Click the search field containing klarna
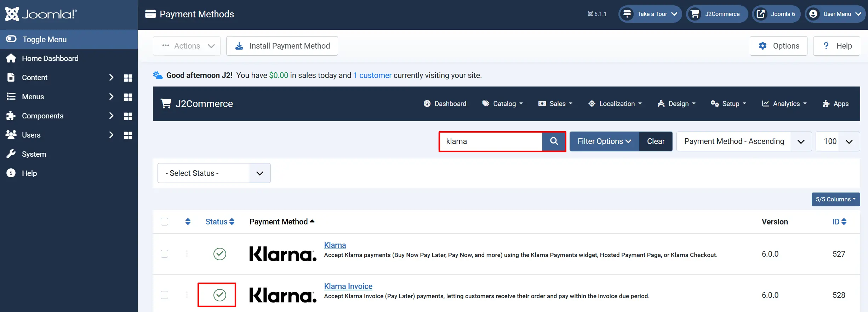 pyautogui.click(x=491, y=141)
